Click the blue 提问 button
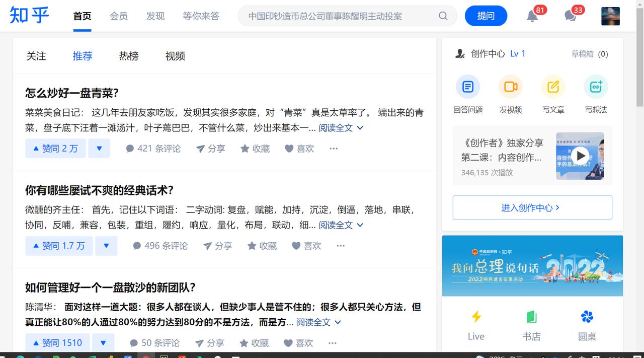The image size is (644, 358). pos(486,16)
